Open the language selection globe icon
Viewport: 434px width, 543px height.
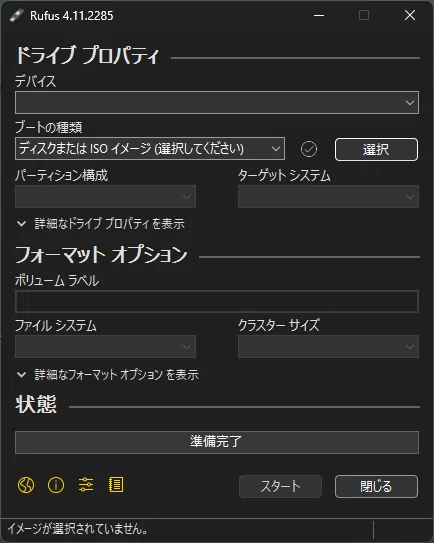point(26,485)
